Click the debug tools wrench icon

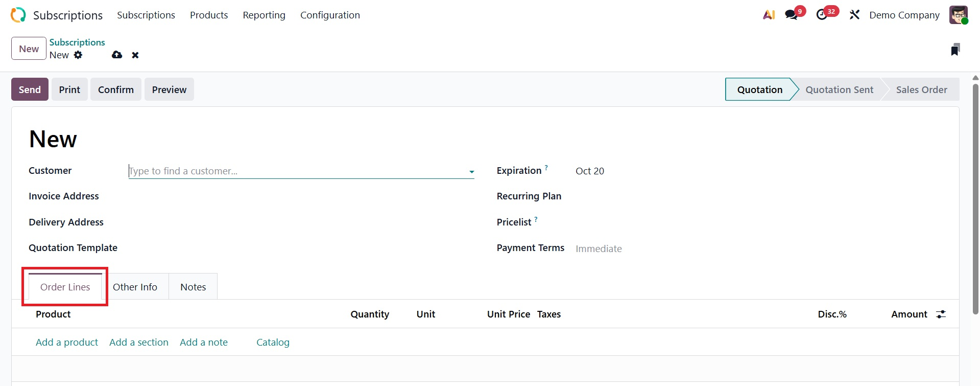point(854,15)
